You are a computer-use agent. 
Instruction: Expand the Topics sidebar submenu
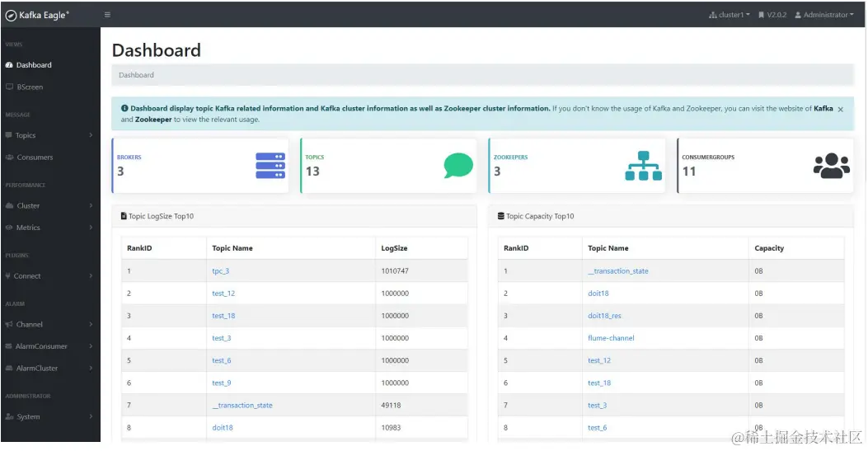pos(49,135)
